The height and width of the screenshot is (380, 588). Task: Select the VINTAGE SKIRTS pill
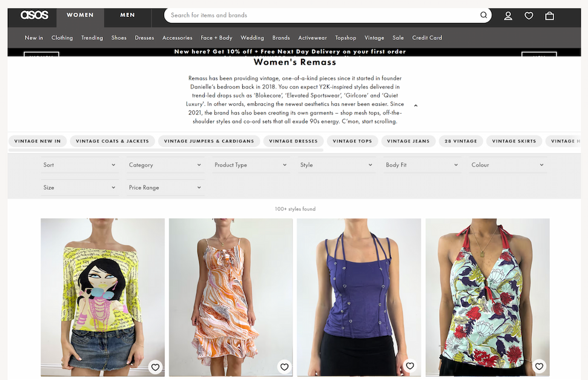(514, 141)
